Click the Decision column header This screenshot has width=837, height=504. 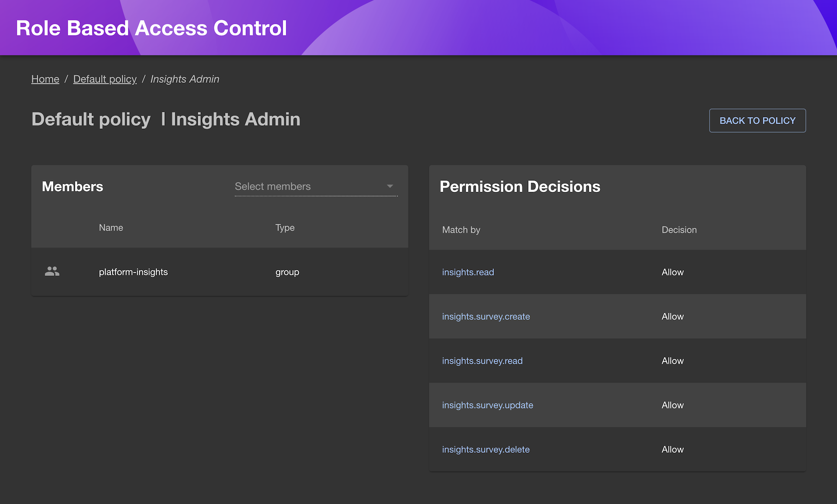pos(679,230)
